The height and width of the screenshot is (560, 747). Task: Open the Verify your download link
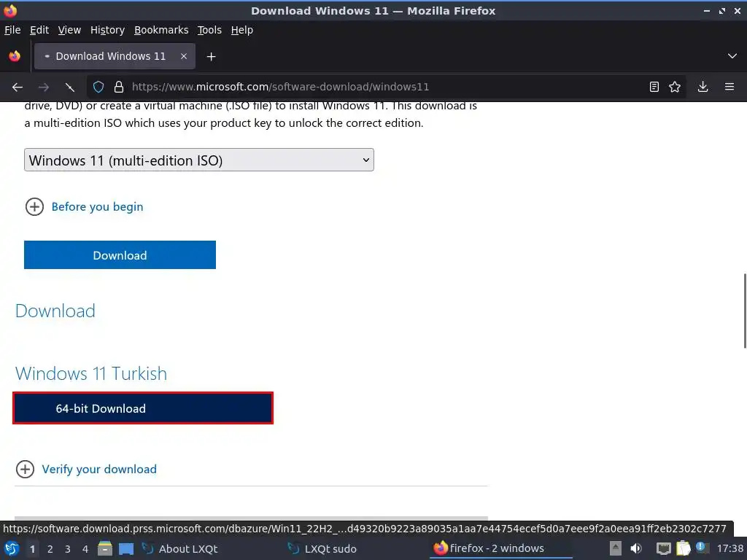point(99,469)
